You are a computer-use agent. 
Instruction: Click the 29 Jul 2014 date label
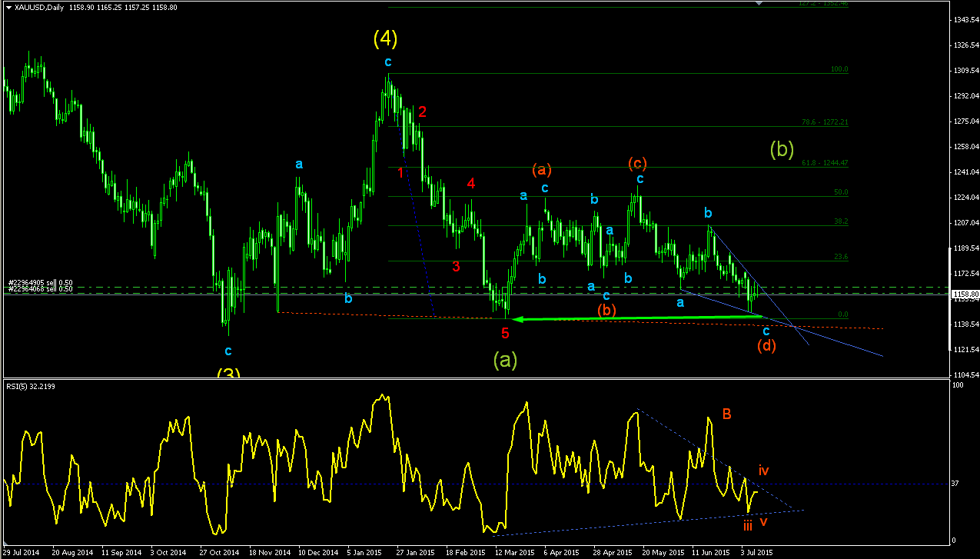click(22, 552)
